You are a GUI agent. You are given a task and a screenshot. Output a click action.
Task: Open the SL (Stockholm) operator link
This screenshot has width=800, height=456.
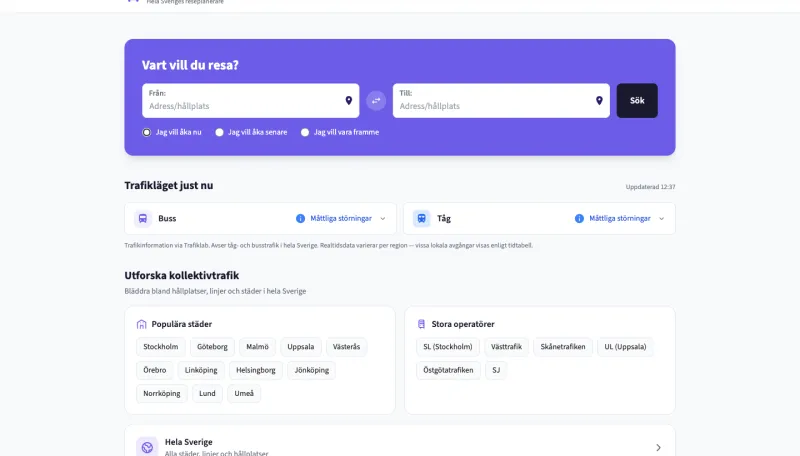pos(448,347)
